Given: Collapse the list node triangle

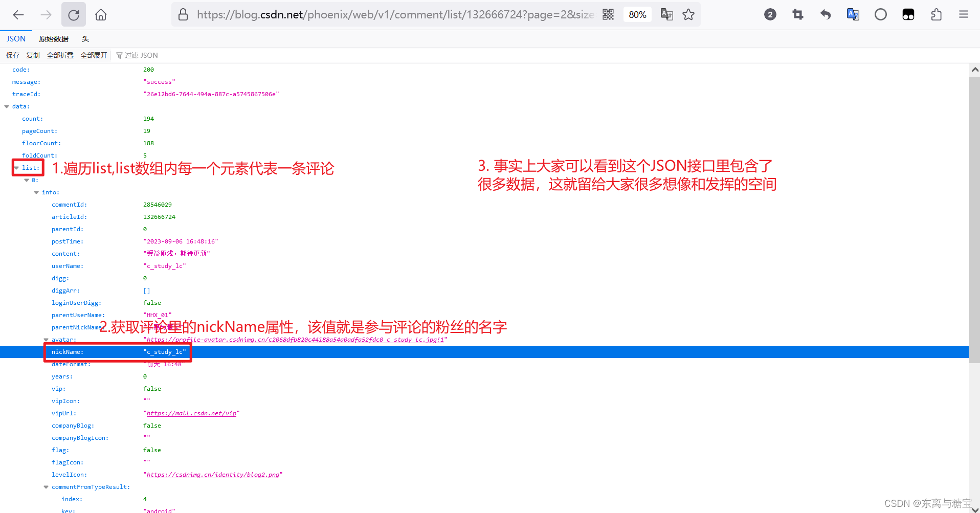Looking at the screenshot, I should tap(17, 168).
